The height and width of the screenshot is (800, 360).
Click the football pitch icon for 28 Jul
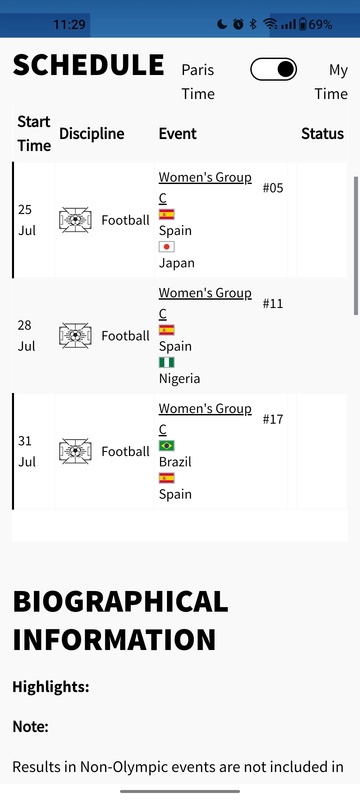(x=75, y=336)
